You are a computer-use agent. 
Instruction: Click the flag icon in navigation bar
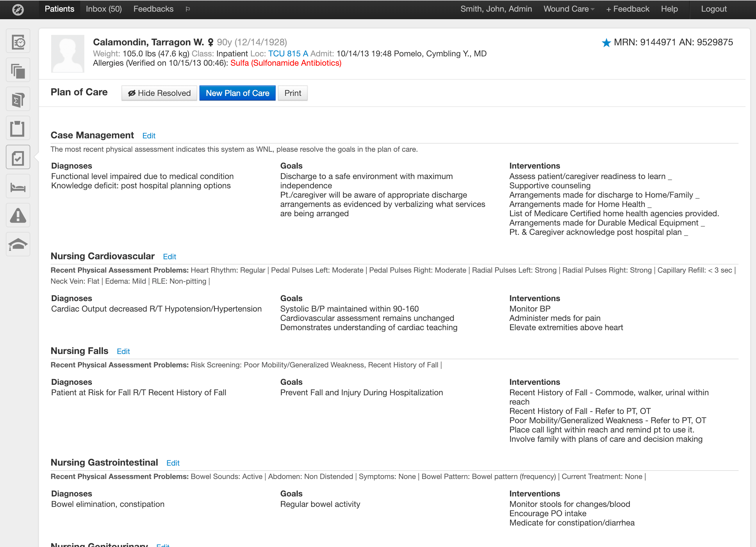tap(188, 9)
